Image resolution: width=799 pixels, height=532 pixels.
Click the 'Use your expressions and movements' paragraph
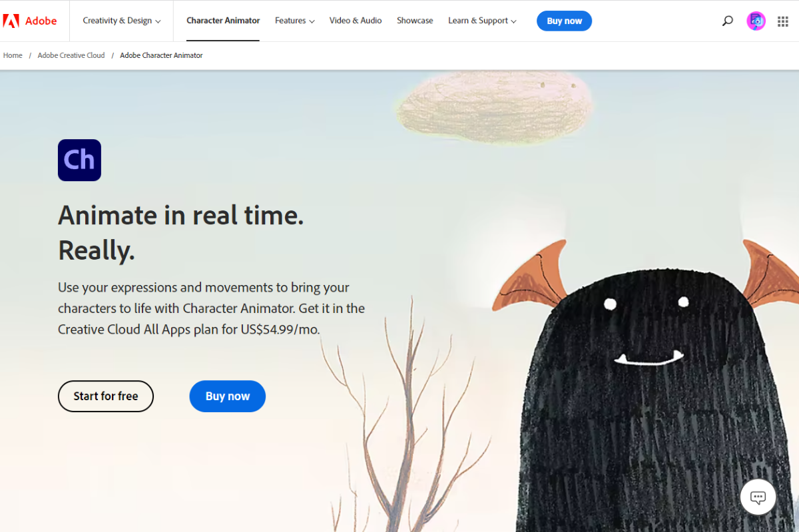[x=211, y=308]
